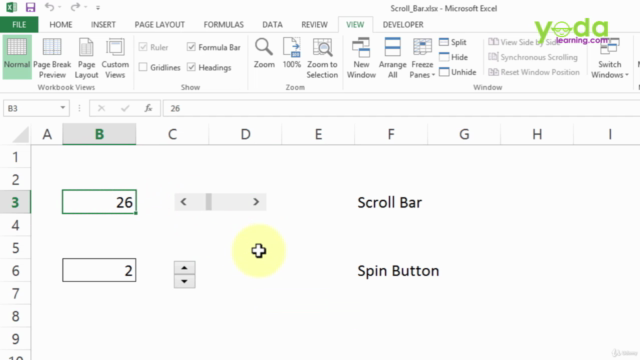Switch to the INSERT tab
The height and width of the screenshot is (360, 640).
[103, 24]
